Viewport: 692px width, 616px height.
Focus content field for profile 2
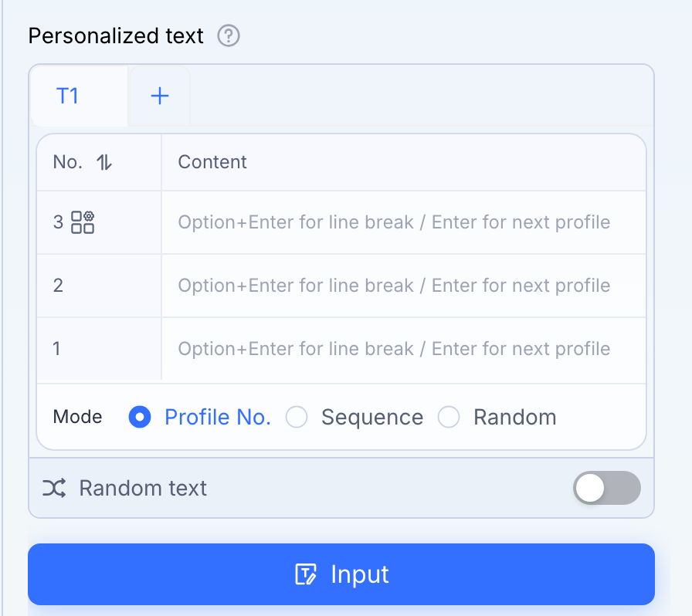click(x=404, y=286)
